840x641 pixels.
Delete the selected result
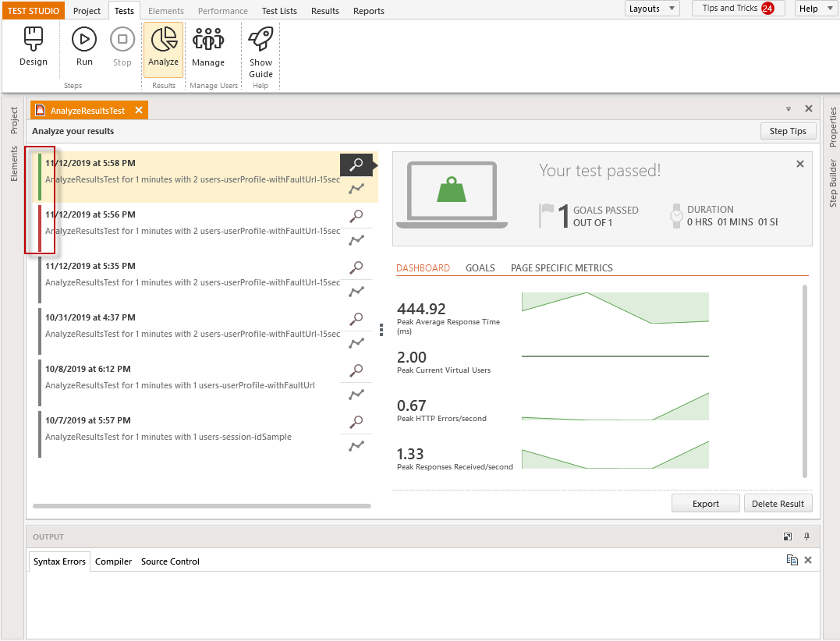778,504
